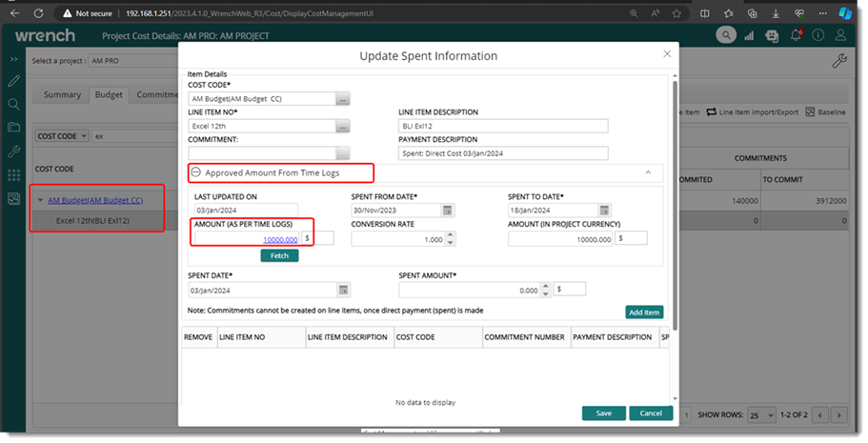Viewport: 868px width, 443px height.
Task: Open the Spent From Date calendar picker
Action: (447, 211)
